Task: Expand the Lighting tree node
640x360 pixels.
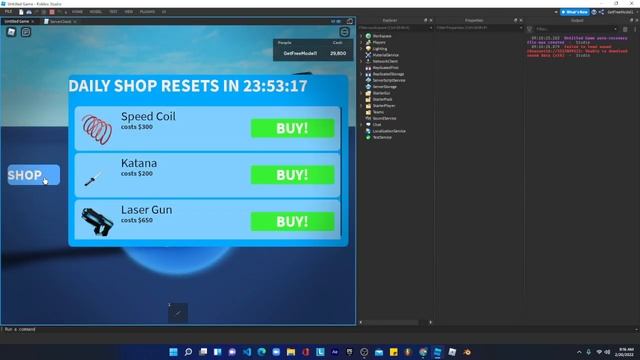Action: 361,49
